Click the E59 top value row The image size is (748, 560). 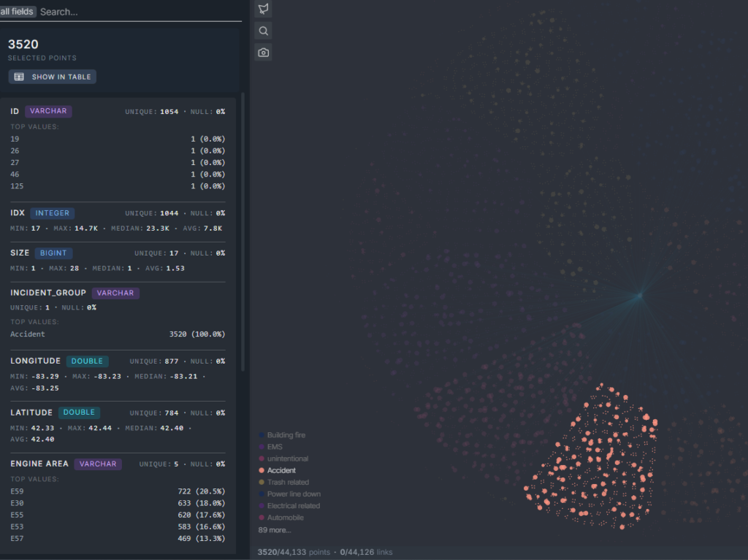117,491
